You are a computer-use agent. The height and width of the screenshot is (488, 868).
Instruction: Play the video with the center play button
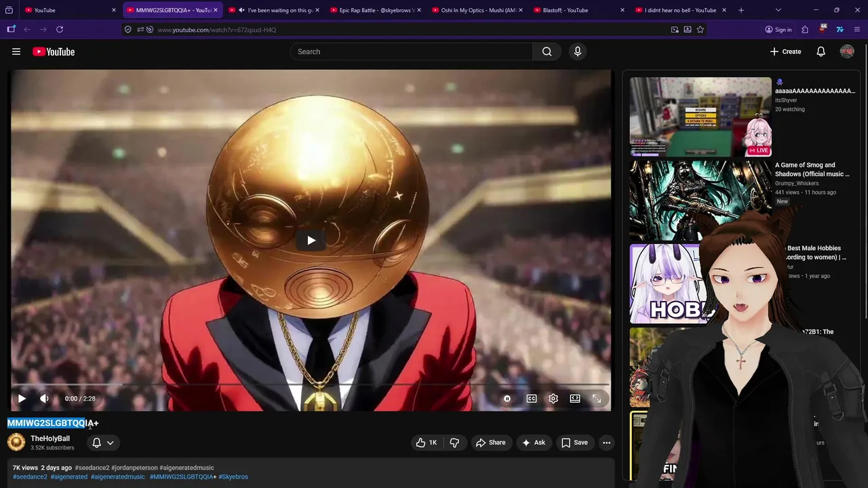[x=311, y=240]
